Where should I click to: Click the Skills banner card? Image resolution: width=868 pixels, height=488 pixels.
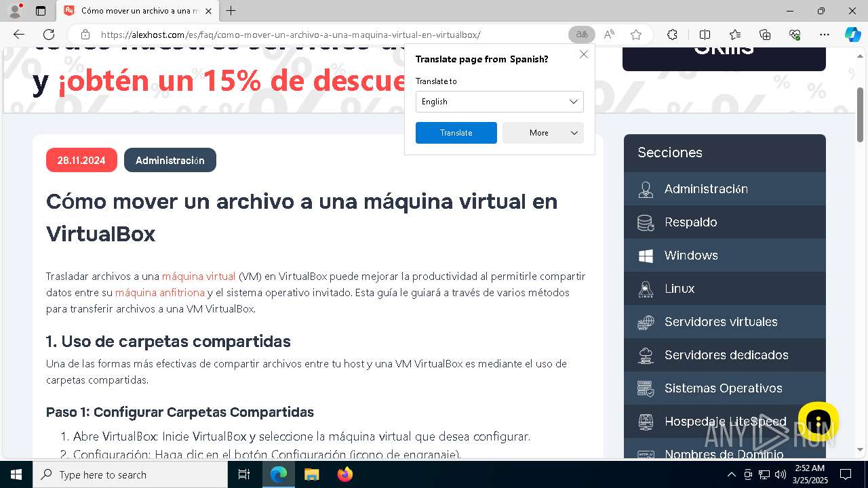click(x=724, y=58)
